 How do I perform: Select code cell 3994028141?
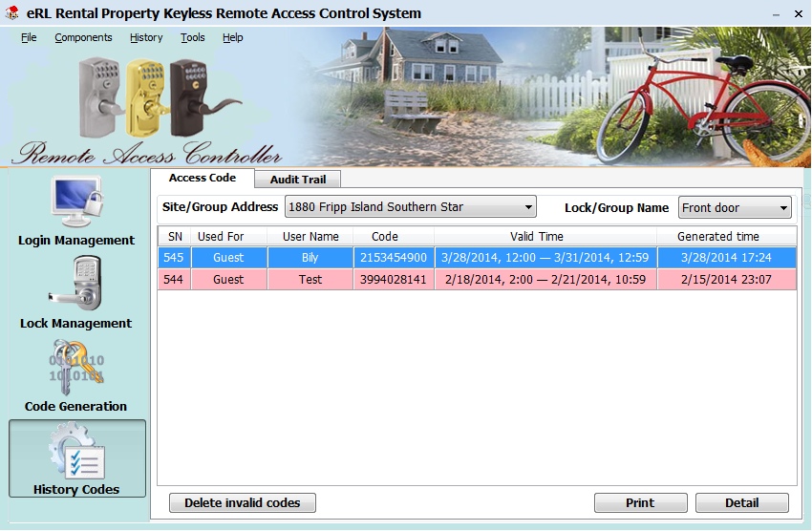[394, 280]
